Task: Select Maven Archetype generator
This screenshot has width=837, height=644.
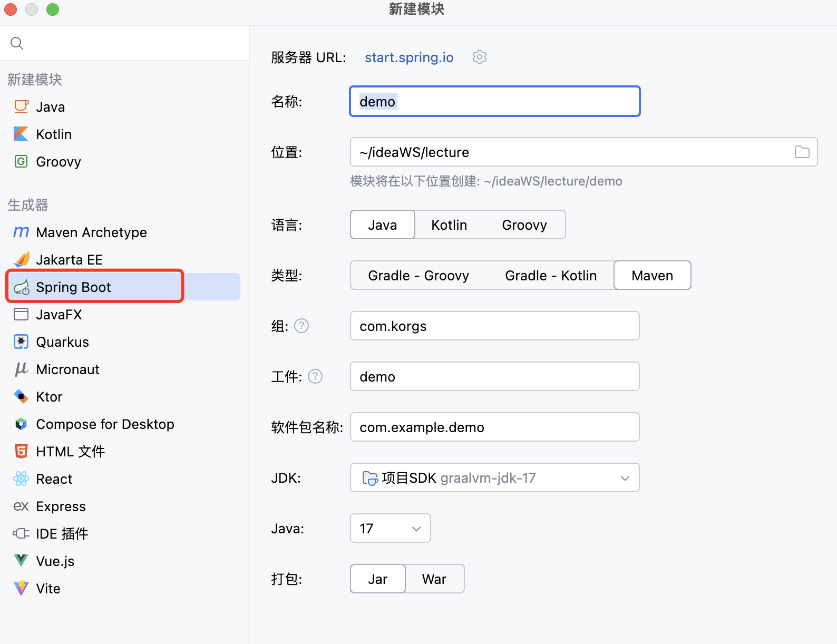Action: [x=124, y=232]
